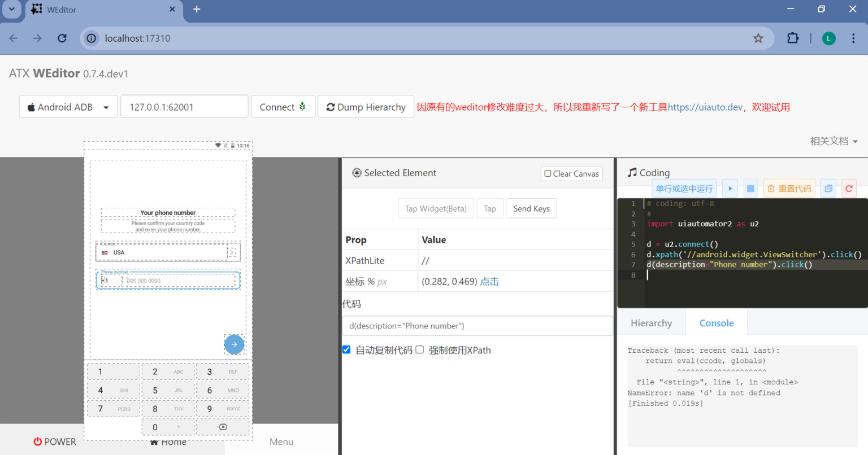Click code line 6 xpath ViewSwitcher
This screenshot has width=868, height=455.
coord(754,255)
